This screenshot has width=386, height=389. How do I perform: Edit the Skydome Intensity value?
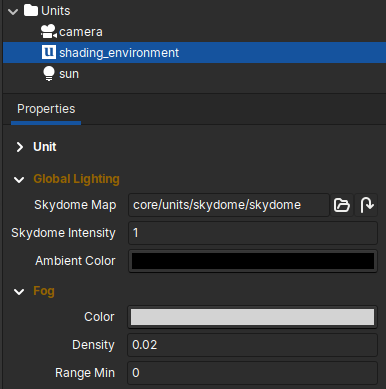(x=253, y=233)
